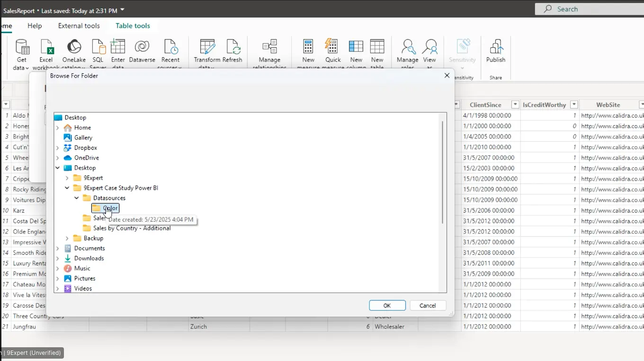644x361 pixels.
Task: Expand the Backup folder node
Action: pos(67,238)
